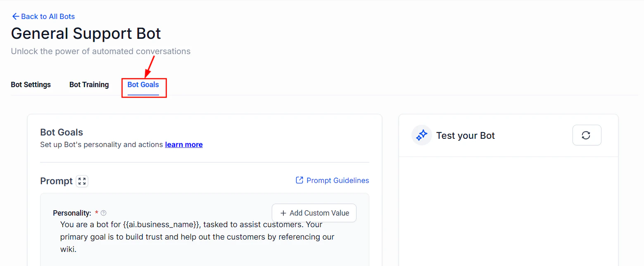Image resolution: width=644 pixels, height=266 pixels.
Task: Open the help tooltip icon next to Personality
Action: click(103, 213)
